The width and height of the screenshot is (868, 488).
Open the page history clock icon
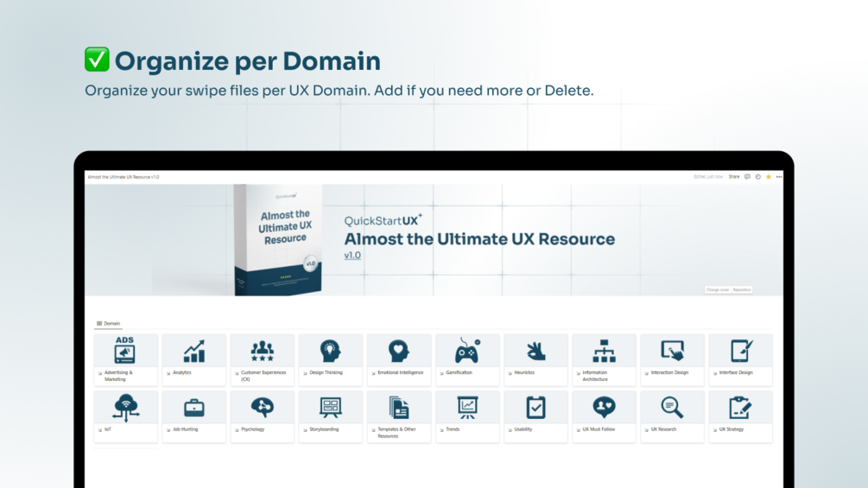click(757, 177)
